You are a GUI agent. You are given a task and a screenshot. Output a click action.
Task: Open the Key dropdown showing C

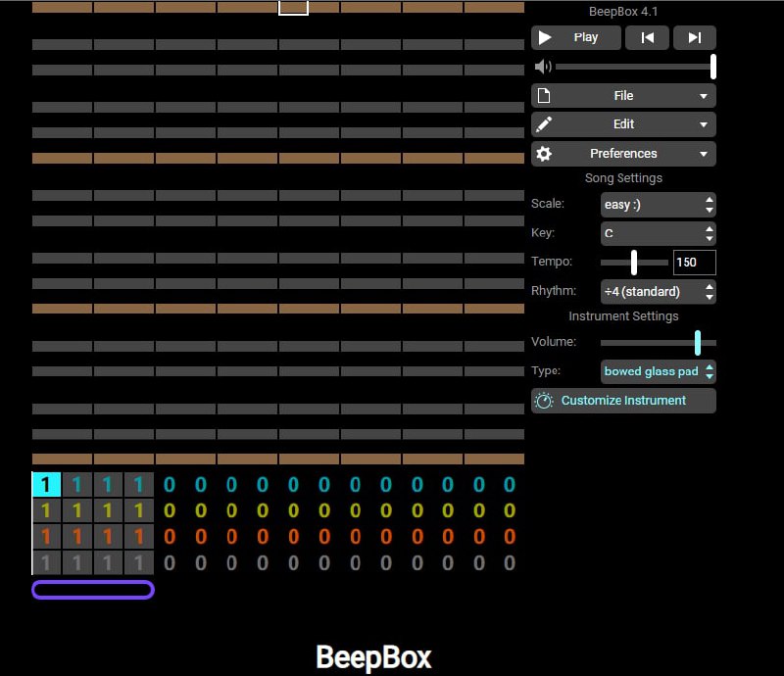pyautogui.click(x=658, y=233)
